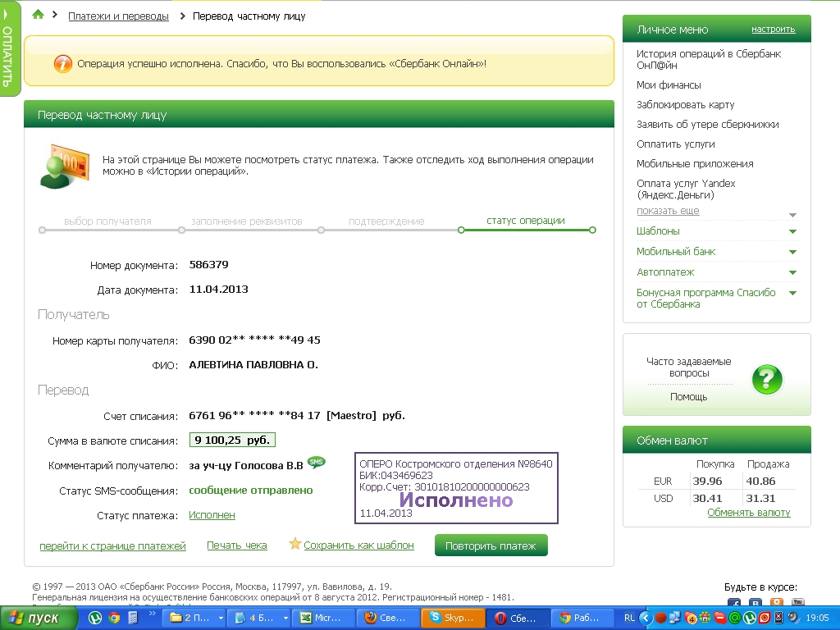
Task: Switch to Chrome Раб… taskbar window
Action: (x=582, y=619)
